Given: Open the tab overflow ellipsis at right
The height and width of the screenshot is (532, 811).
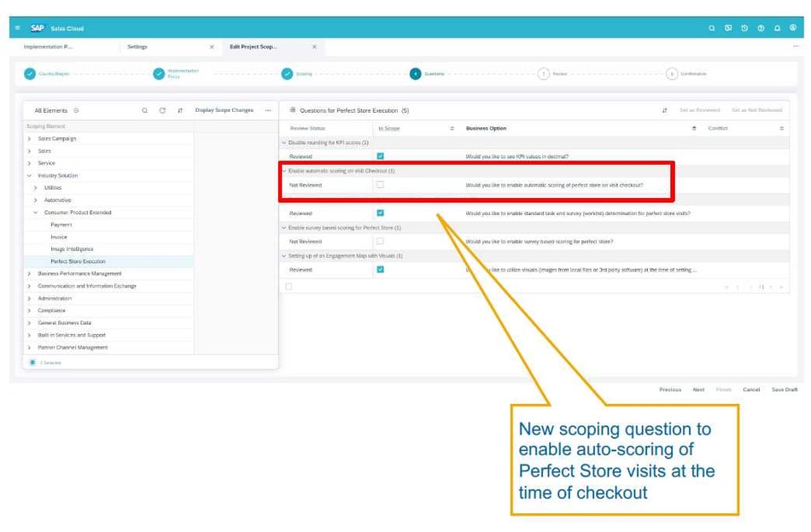Looking at the screenshot, I should tap(796, 47).
